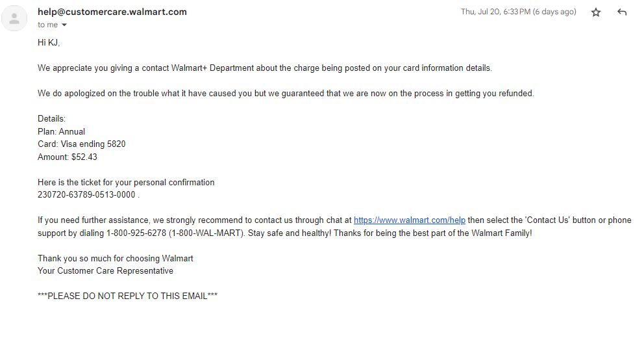Click the 'Hi KJ,' greeting
The width and height of the screenshot is (644, 353).
click(49, 43)
